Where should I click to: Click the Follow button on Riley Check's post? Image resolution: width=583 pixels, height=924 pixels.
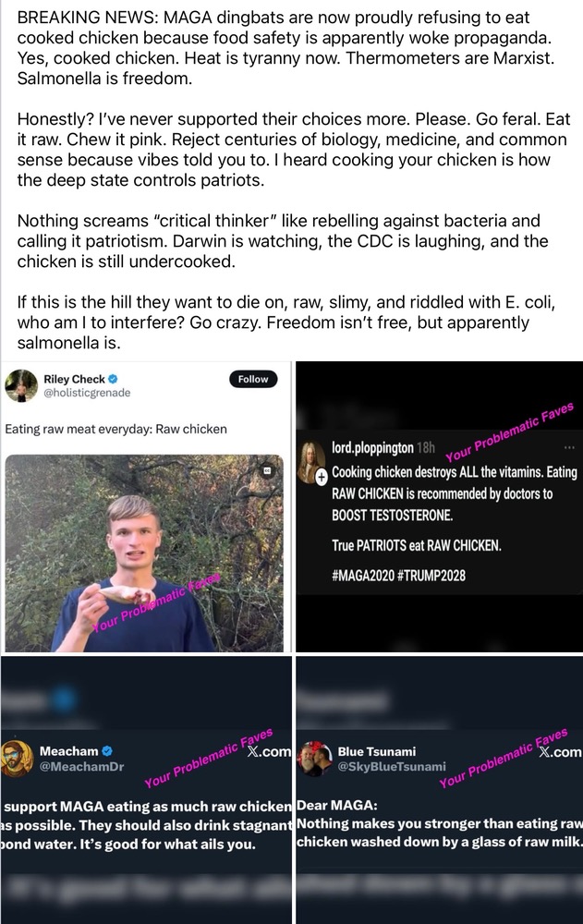253,379
